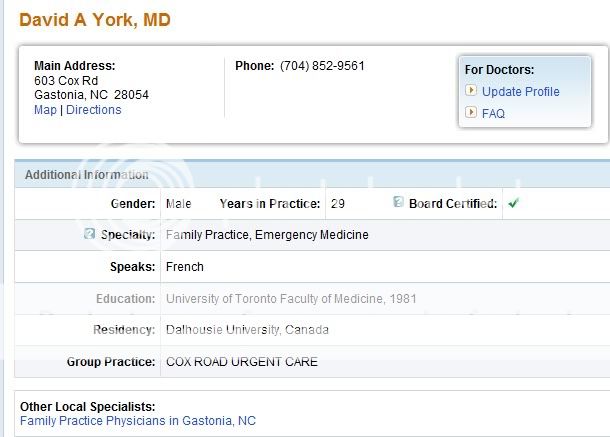Click the Dalhousie University residency entry
Screen dimensions: 610x437
(x=247, y=330)
